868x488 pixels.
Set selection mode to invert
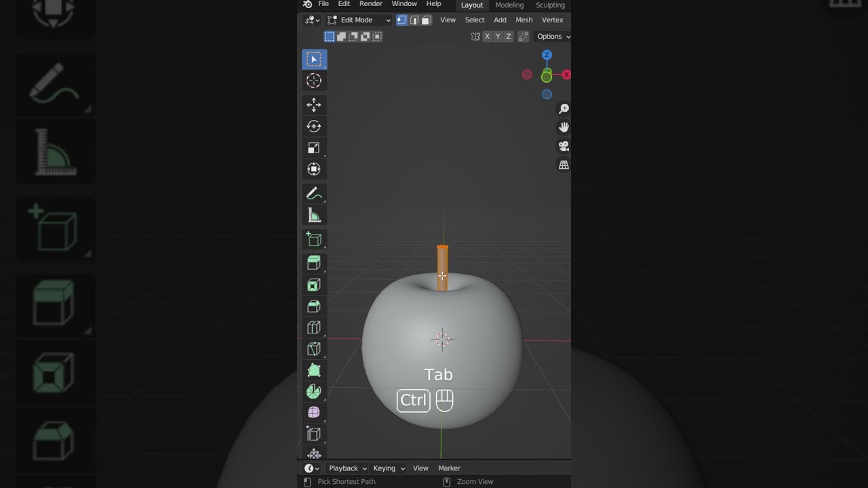(365, 37)
